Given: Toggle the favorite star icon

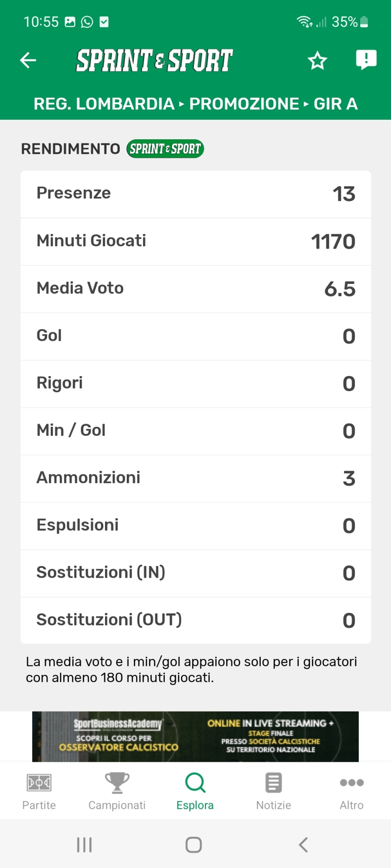Looking at the screenshot, I should tap(317, 61).
